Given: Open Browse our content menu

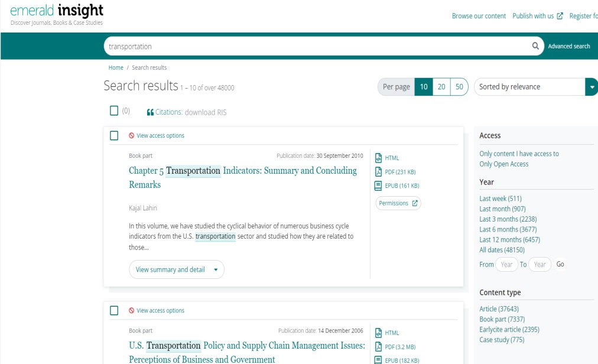Looking at the screenshot, I should coord(479,16).
